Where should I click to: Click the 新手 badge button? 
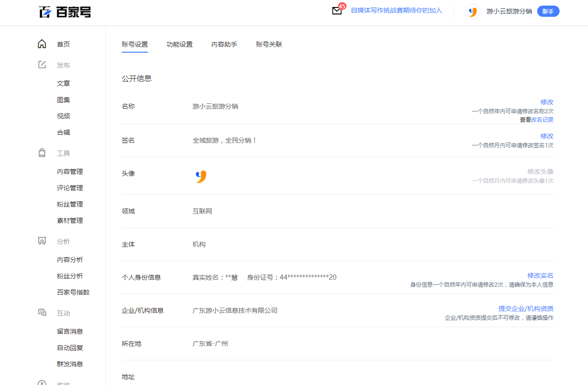click(548, 12)
